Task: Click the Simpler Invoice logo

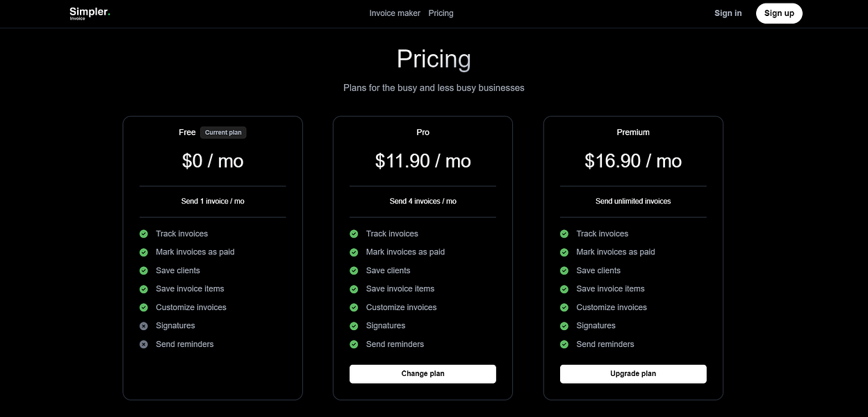Action: [90, 13]
